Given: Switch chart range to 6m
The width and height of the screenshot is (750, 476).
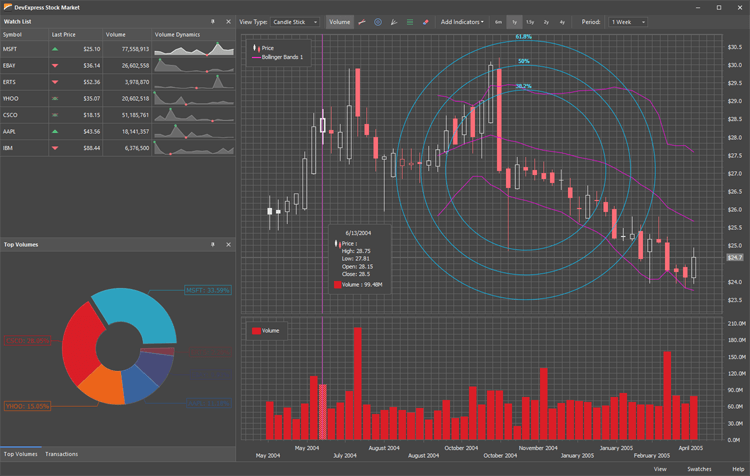Looking at the screenshot, I should point(498,21).
